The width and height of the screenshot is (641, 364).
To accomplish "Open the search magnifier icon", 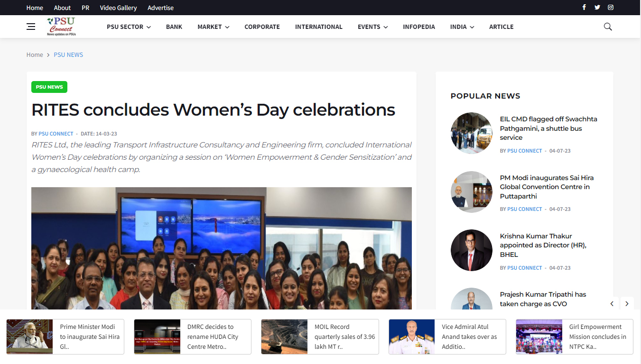I will (608, 27).
